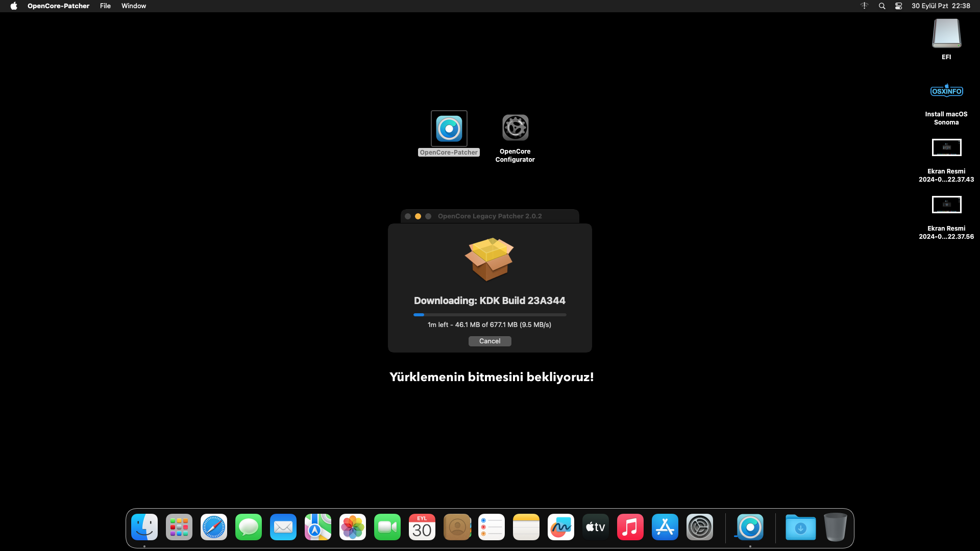980x551 pixels.
Task: Select Ekran Resmi 22.37.43 screenshot thumbnail
Action: coord(946,148)
